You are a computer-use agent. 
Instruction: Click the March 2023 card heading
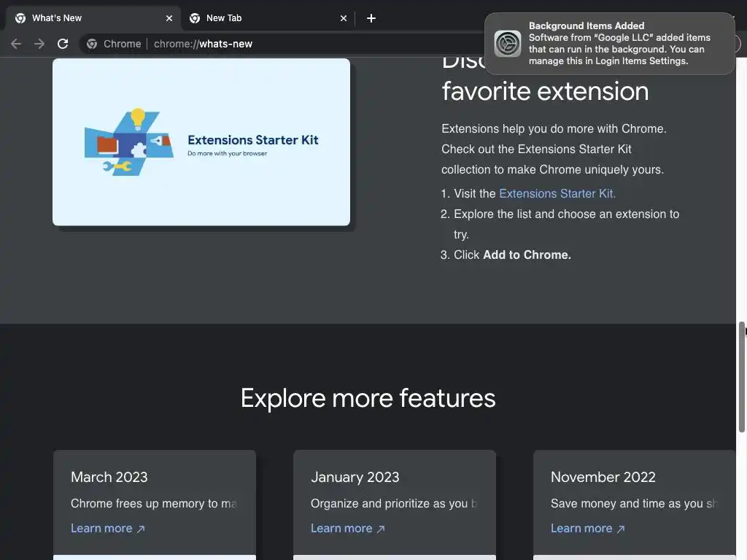109,477
